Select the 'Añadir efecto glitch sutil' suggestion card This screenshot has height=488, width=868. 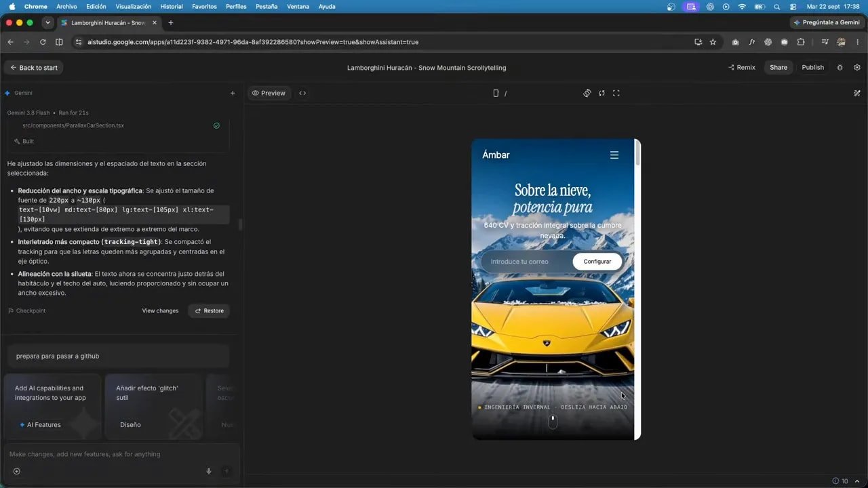pos(154,407)
